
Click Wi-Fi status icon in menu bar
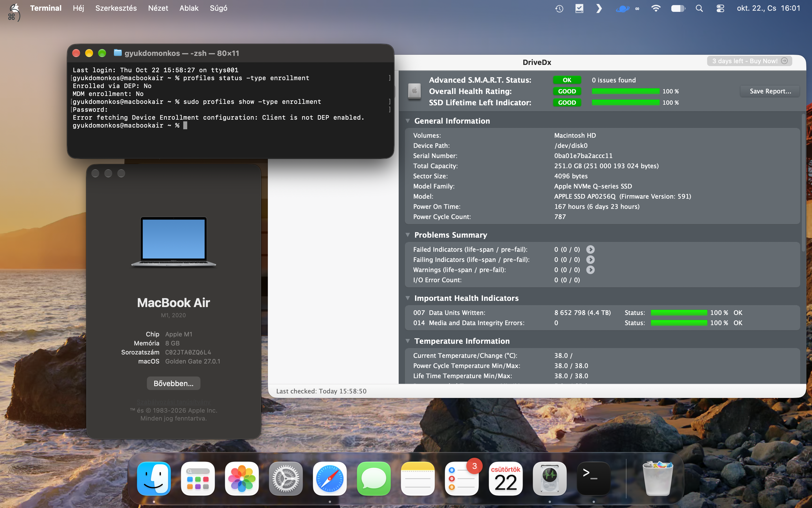656,8
